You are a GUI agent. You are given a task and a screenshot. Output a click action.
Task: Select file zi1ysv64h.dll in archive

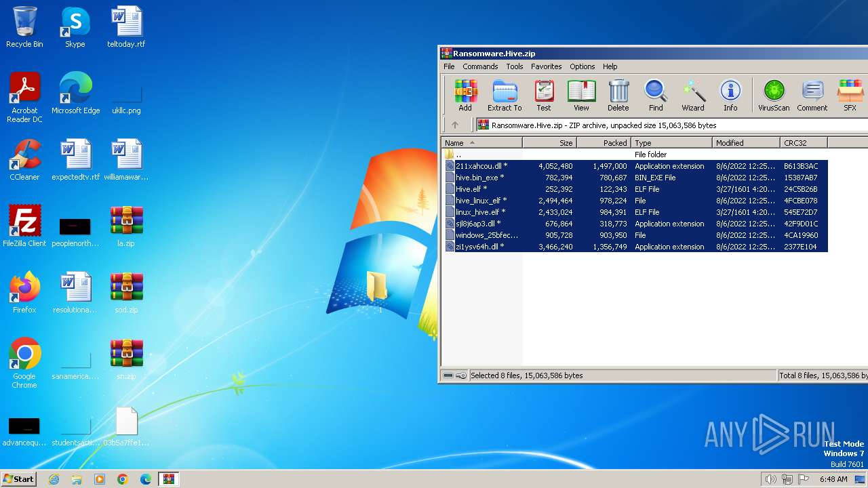[636, 247]
